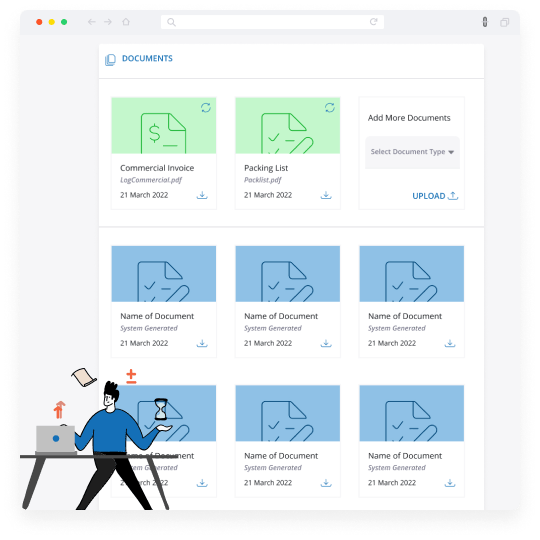The image size is (540, 540).
Task: Reload page using the refresh icon
Action: [x=374, y=22]
